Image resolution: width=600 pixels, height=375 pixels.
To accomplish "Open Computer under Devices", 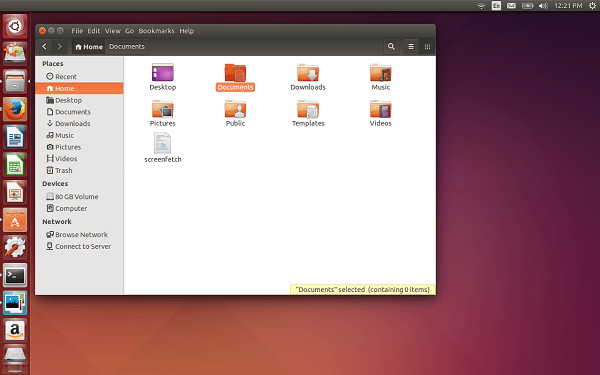I will [79, 209].
